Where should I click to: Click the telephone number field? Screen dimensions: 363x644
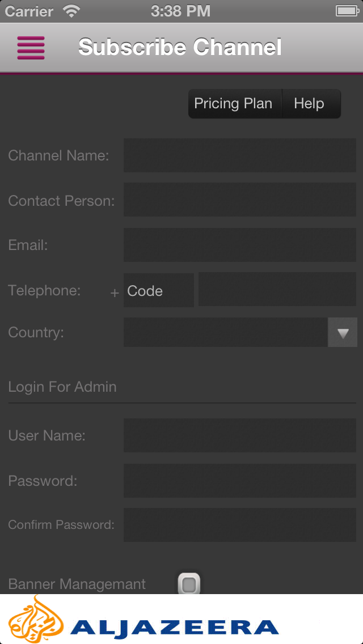tap(277, 289)
